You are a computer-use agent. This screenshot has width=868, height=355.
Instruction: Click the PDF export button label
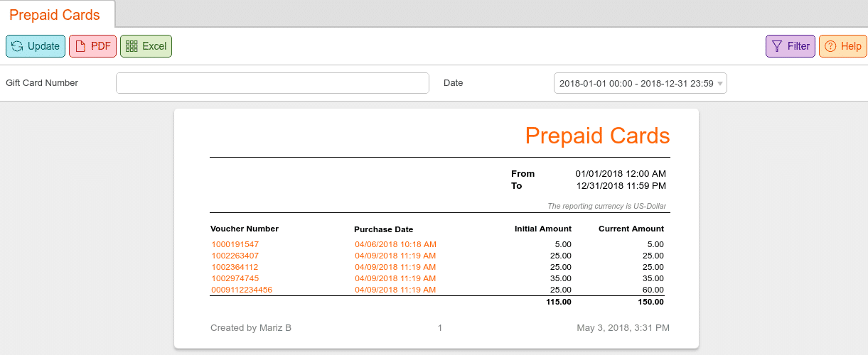pyautogui.click(x=101, y=46)
